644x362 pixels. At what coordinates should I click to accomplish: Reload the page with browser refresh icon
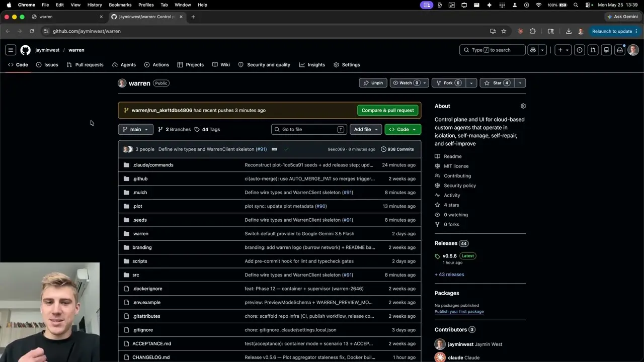32,31
